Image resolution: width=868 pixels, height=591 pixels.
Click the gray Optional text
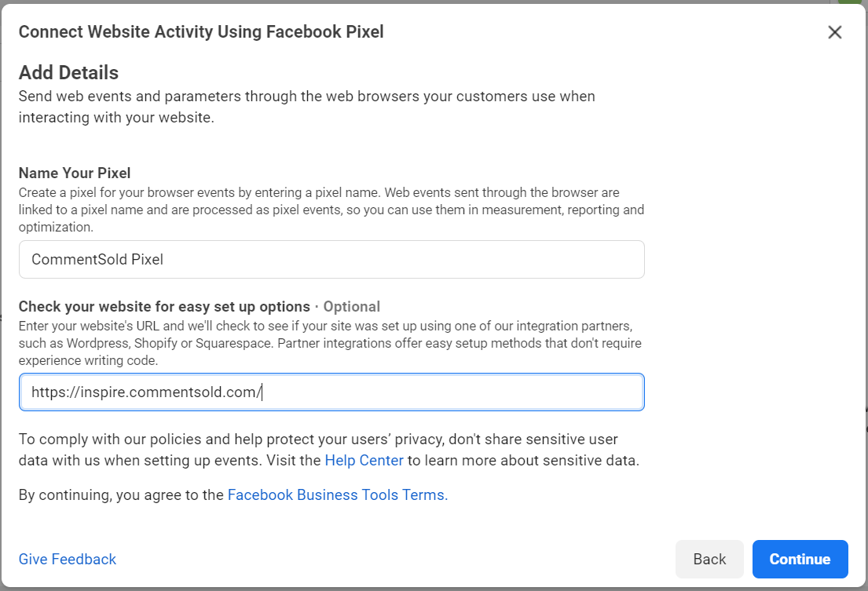352,306
